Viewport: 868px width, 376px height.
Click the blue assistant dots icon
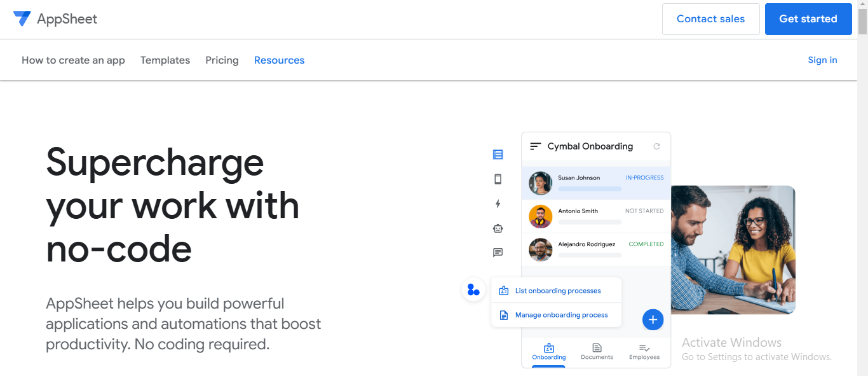tap(473, 289)
